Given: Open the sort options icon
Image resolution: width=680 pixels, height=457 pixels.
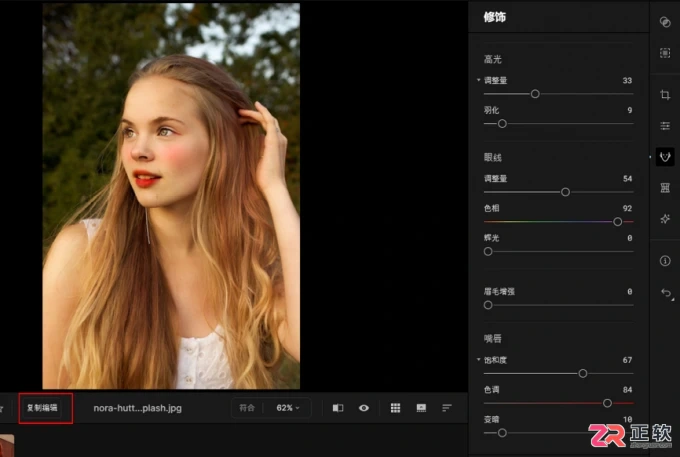Looking at the screenshot, I should pyautogui.click(x=447, y=408).
